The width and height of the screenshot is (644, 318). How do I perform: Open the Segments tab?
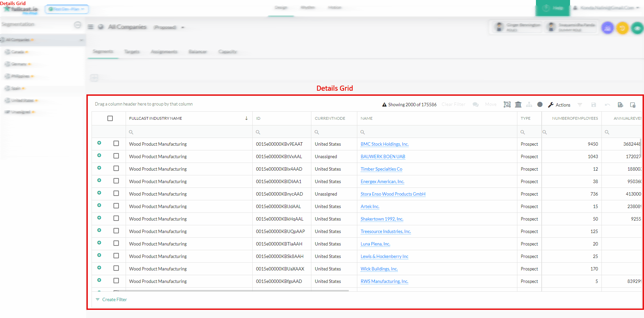(x=103, y=51)
